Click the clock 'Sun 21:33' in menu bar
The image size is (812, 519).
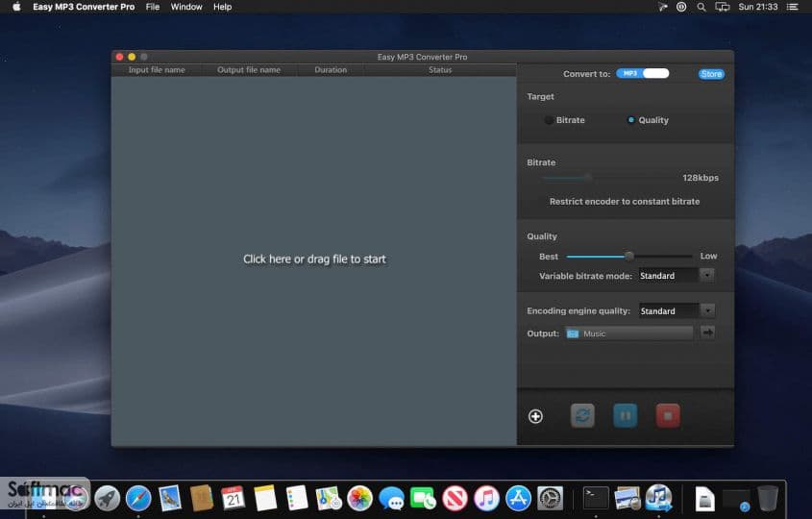click(x=758, y=7)
